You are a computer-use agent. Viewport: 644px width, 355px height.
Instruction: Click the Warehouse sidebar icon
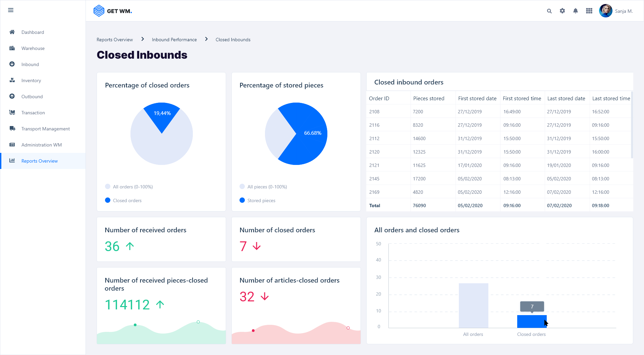pos(12,48)
